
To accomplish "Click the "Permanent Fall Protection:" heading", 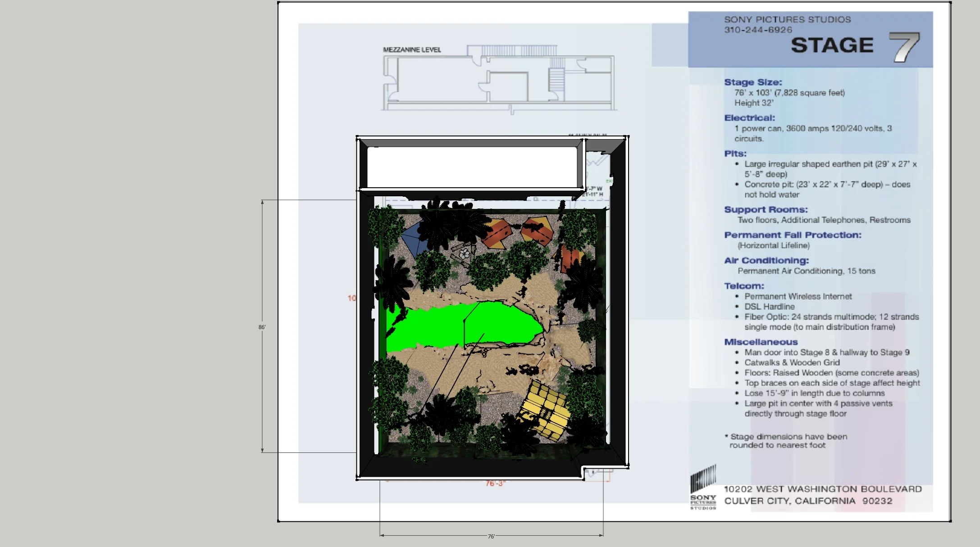I will 793,235.
